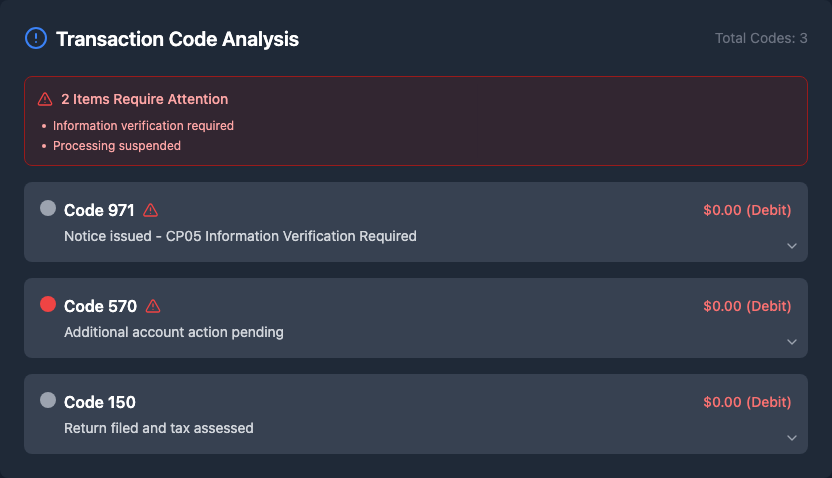832x478 pixels.
Task: Expand the Code 570 row chevron
Action: pos(791,342)
